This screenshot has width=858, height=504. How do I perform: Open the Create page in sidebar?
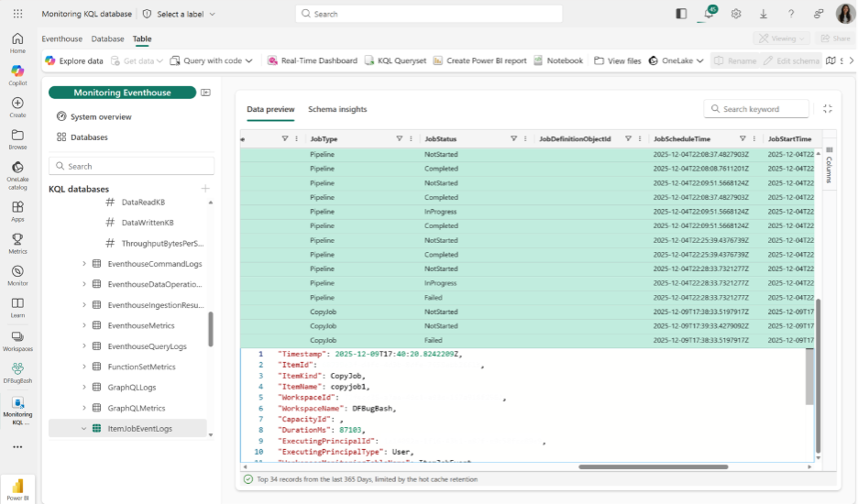[x=17, y=107]
